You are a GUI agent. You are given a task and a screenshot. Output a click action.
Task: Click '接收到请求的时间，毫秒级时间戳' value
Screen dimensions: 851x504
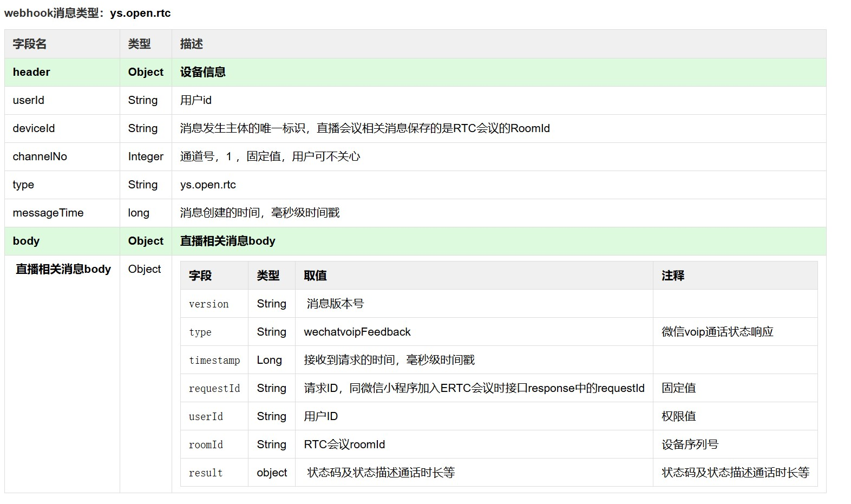pyautogui.click(x=389, y=360)
